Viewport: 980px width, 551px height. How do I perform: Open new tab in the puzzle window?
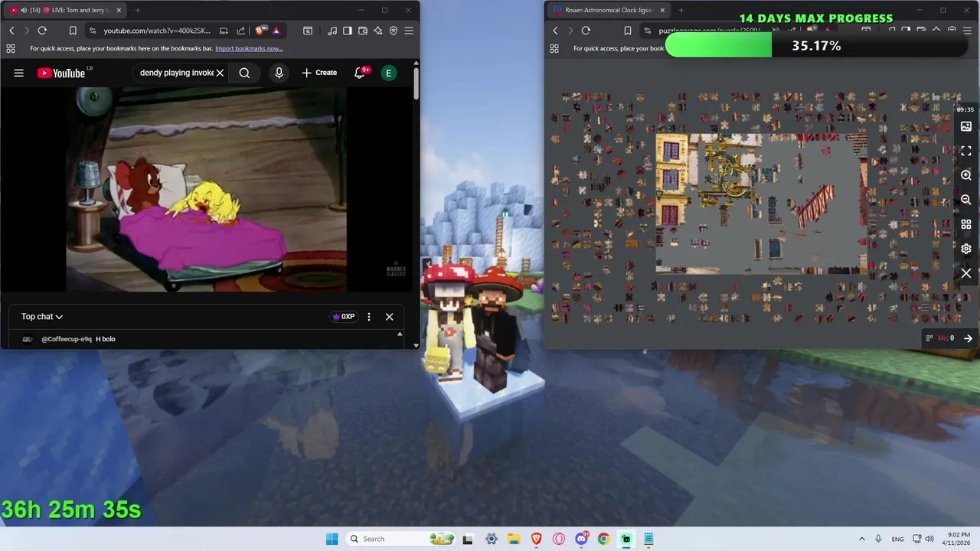point(681,10)
